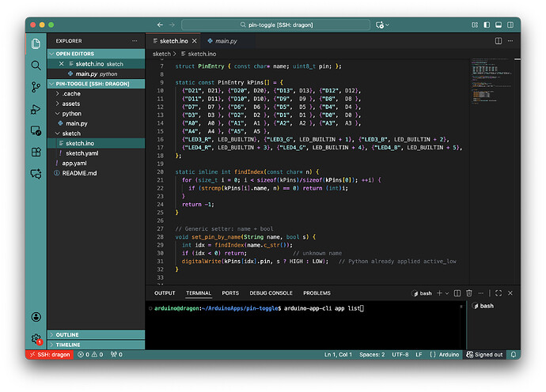The height and width of the screenshot is (392, 546).
Task: Open the Extensions view
Action: tap(36, 153)
